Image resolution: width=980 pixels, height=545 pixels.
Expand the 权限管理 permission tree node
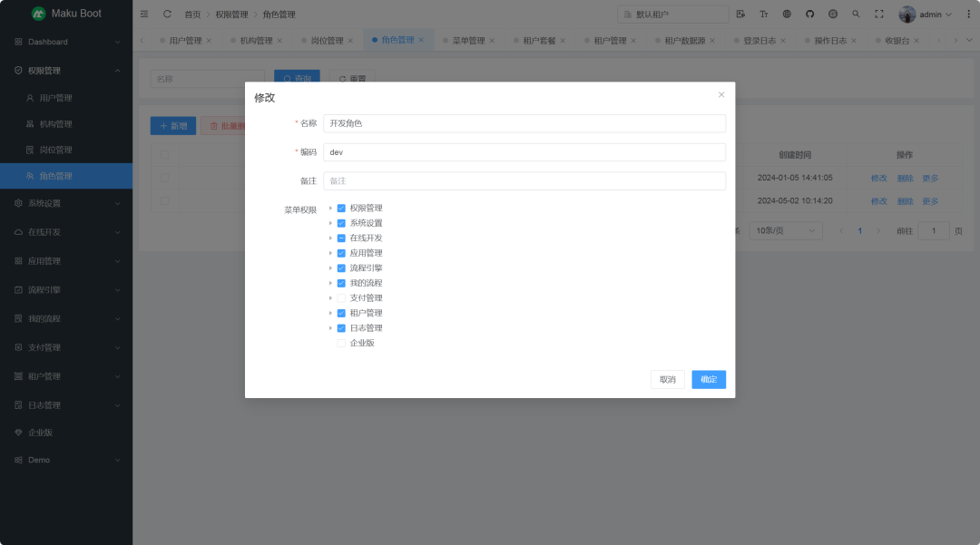point(331,208)
